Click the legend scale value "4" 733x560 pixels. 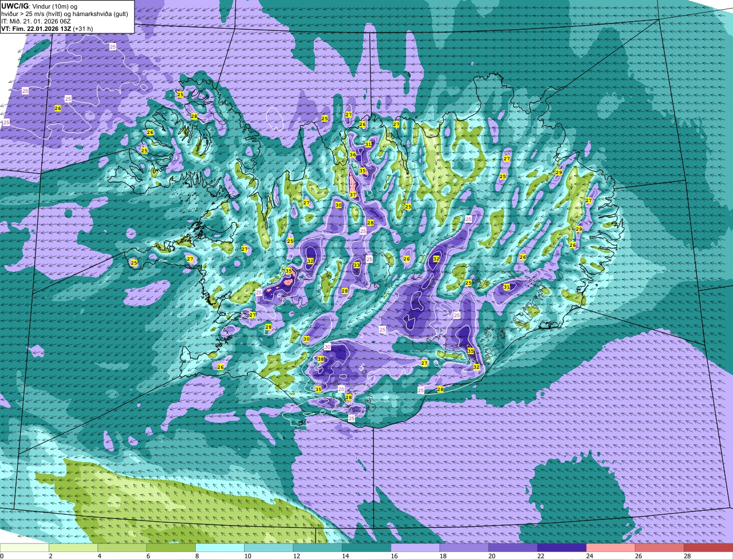pos(99,556)
